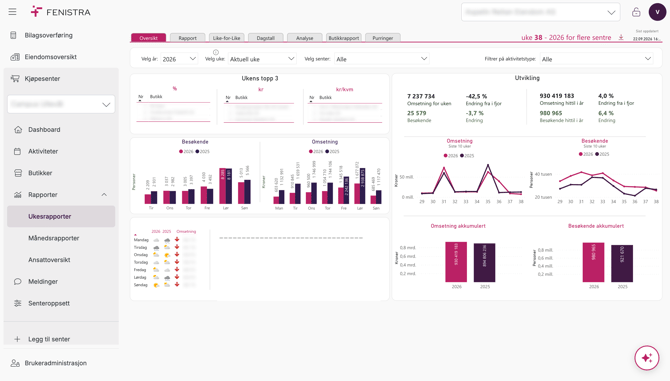Collapse the Rapporter submenu
The height and width of the screenshot is (381, 670).
(104, 195)
